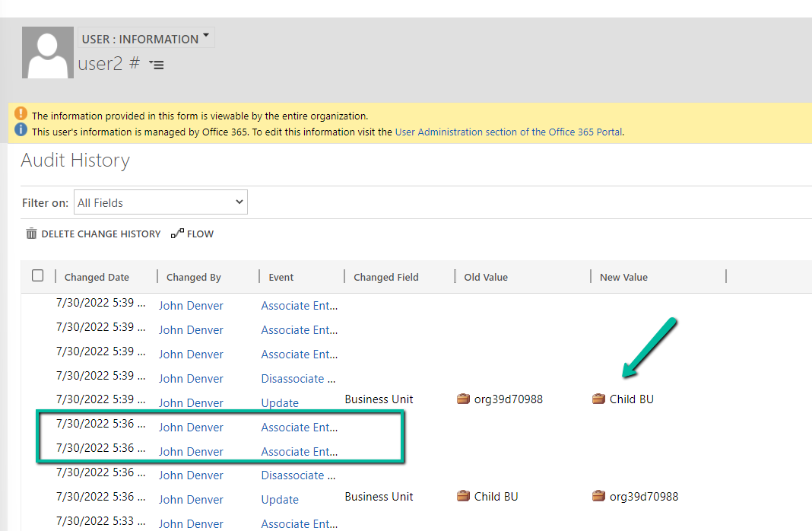Click the New Value column header
The image size is (812, 531).
click(623, 277)
